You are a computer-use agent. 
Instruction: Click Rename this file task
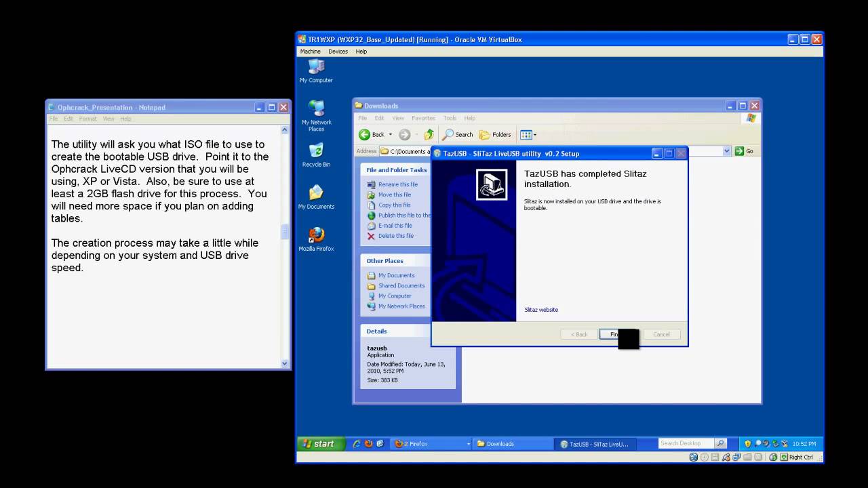click(392, 184)
